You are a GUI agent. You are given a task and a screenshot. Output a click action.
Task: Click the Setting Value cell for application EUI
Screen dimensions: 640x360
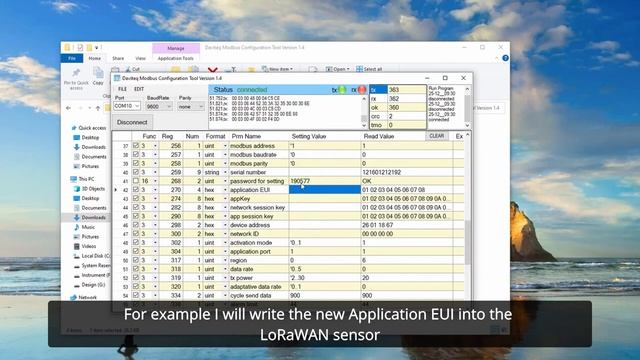pos(325,189)
